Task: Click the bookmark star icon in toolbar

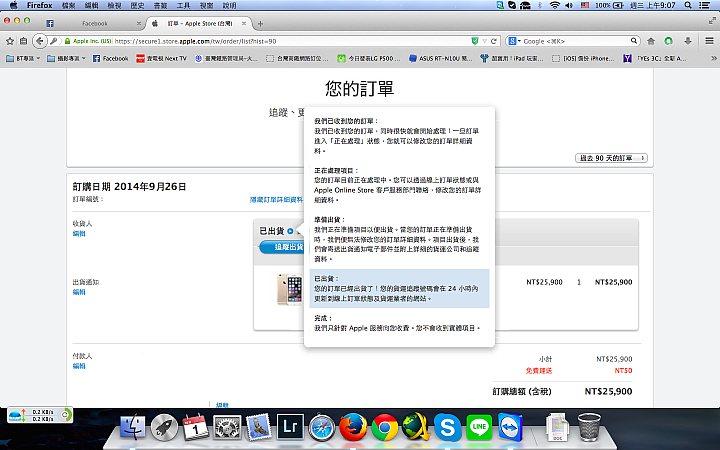Action: tap(10, 41)
